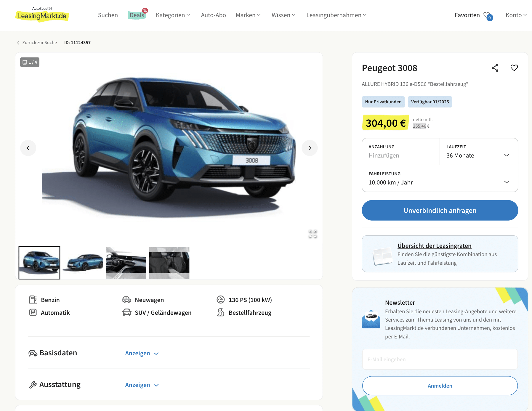Click the E-Mail eingeben newsletter field
Viewport: 532px width, 411px height.
[x=440, y=359]
